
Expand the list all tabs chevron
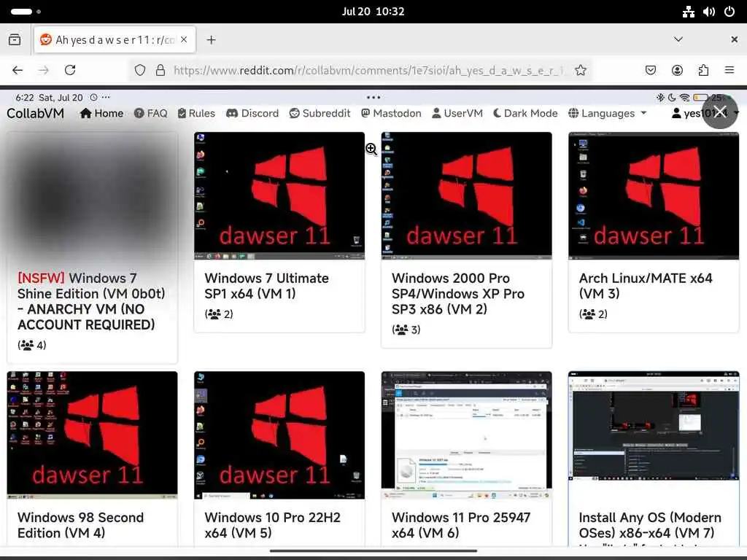pos(678,39)
